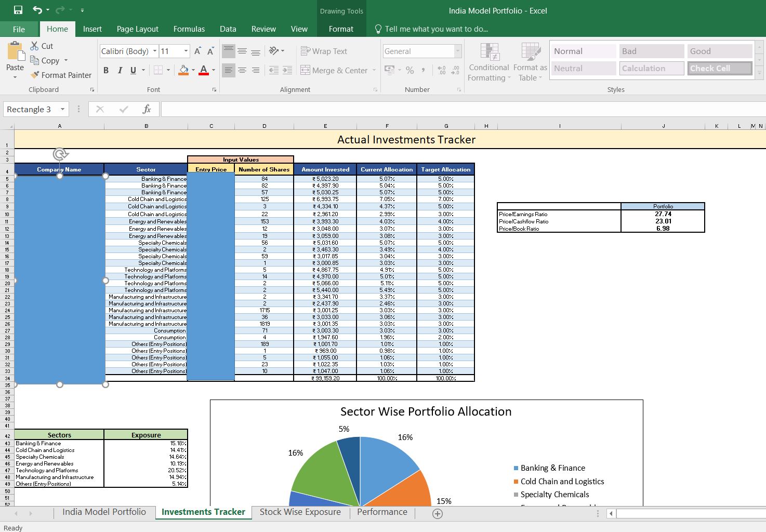The width and height of the screenshot is (766, 532).
Task: Toggle Italic formatting
Action: [x=120, y=70]
